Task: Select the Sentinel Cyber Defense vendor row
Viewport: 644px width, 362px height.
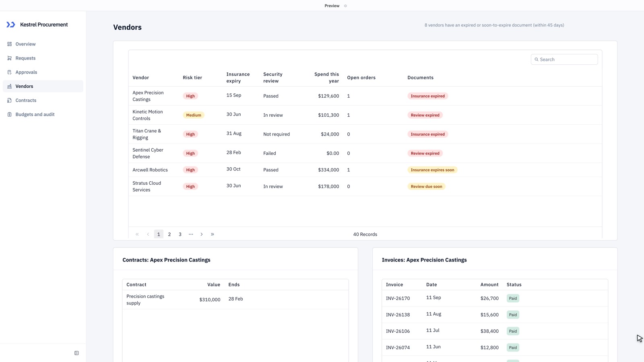Action: [x=365, y=153]
